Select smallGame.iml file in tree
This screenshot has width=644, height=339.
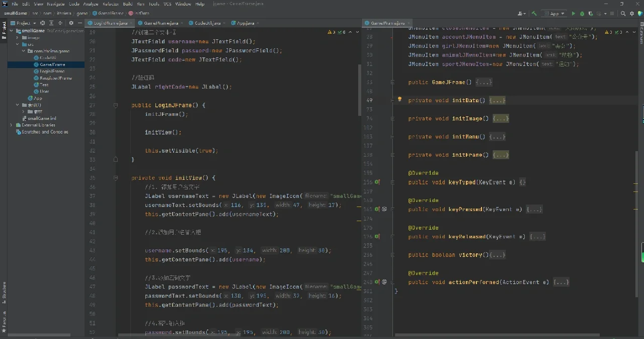(38, 118)
